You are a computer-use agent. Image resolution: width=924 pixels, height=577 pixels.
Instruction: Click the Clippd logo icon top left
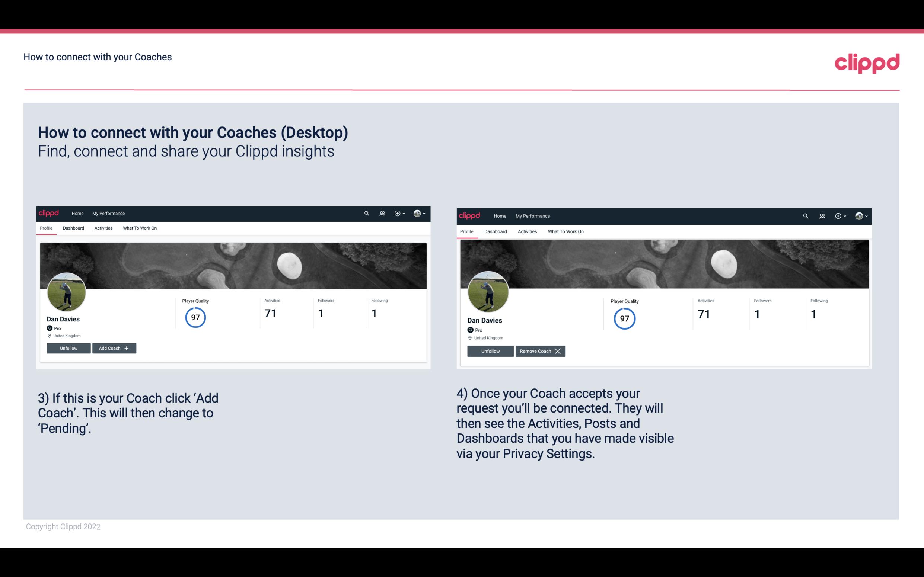[x=51, y=213]
